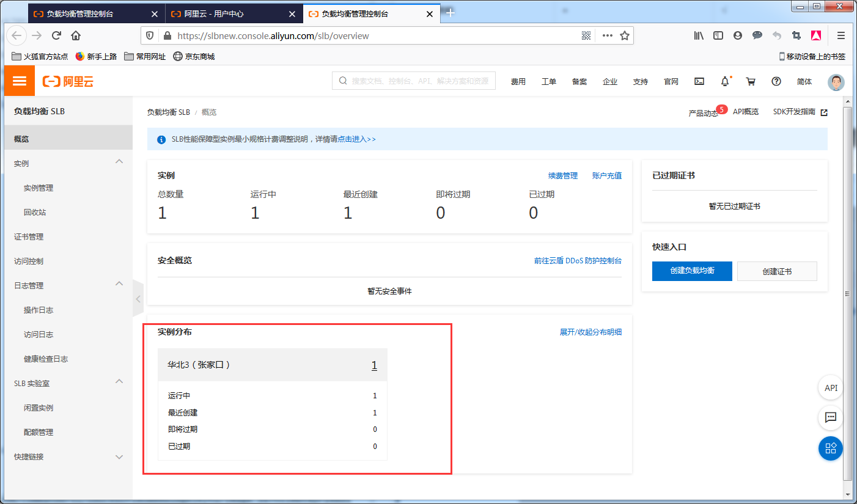Click the blue floating apps grid icon
Image resolution: width=857 pixels, height=504 pixels.
pyautogui.click(x=831, y=448)
